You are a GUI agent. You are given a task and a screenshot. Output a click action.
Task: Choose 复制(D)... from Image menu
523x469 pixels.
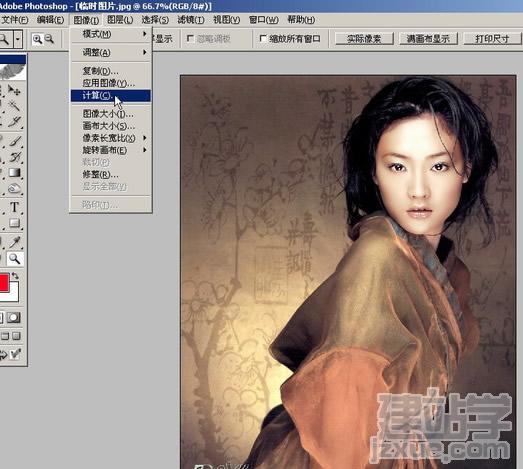point(111,71)
